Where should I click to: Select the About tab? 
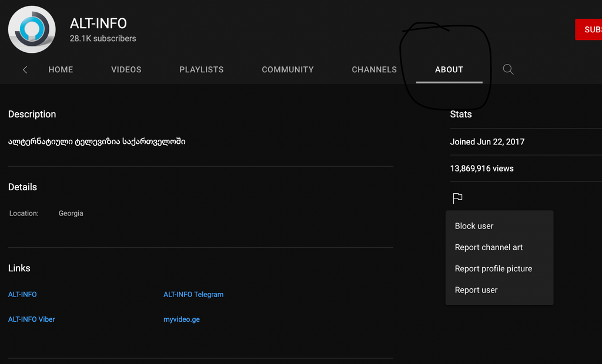point(449,69)
